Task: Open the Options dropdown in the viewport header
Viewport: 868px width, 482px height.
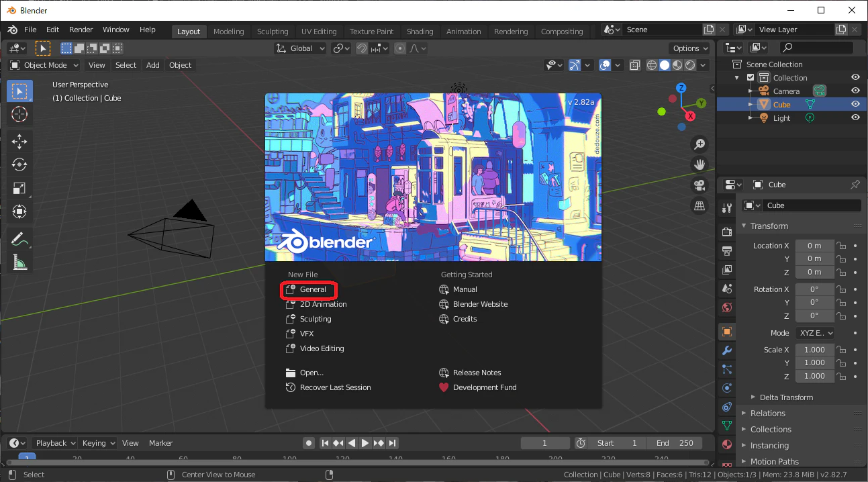Action: point(690,48)
